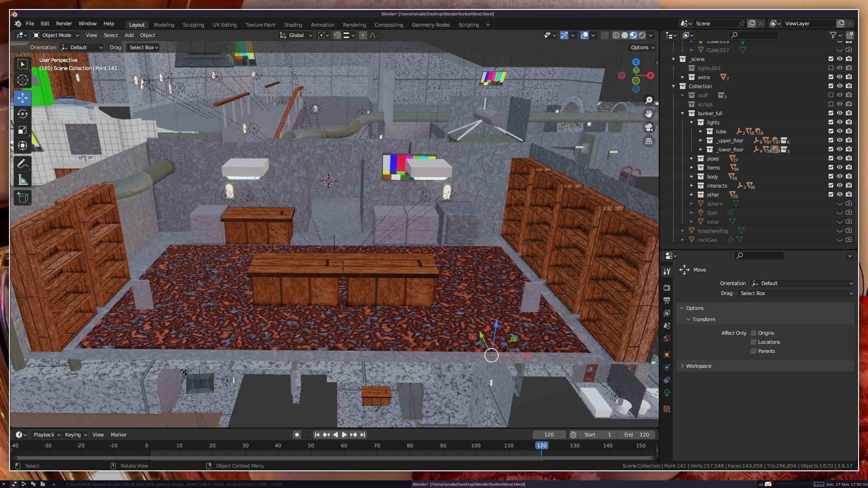Image resolution: width=868 pixels, height=488 pixels.
Task: Select the Cursor tool in toolbar
Action: pyautogui.click(x=22, y=80)
